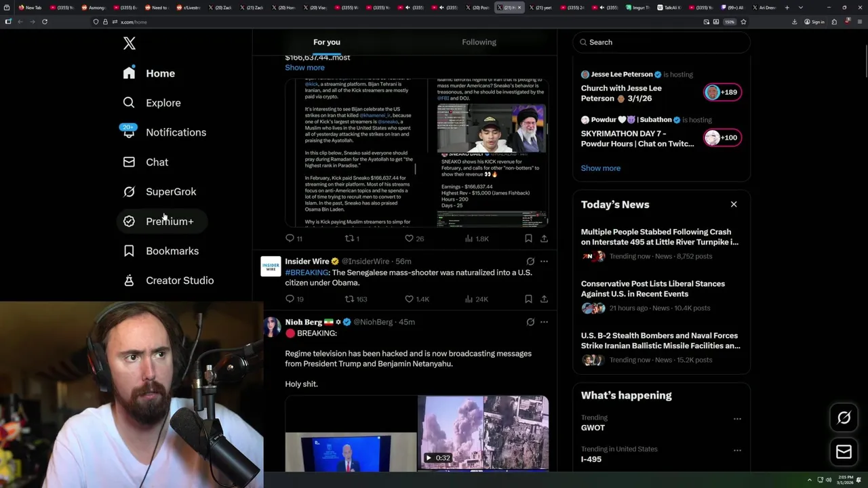Image resolution: width=868 pixels, height=488 pixels.
Task: Bookmark the Sneako post
Action: pos(528,239)
